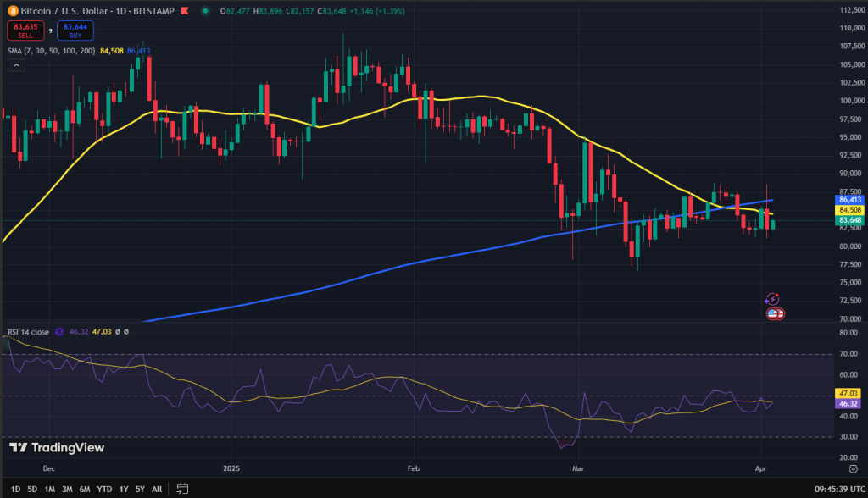
Task: Click the purple 46.32 RSI axis label
Action: click(848, 403)
